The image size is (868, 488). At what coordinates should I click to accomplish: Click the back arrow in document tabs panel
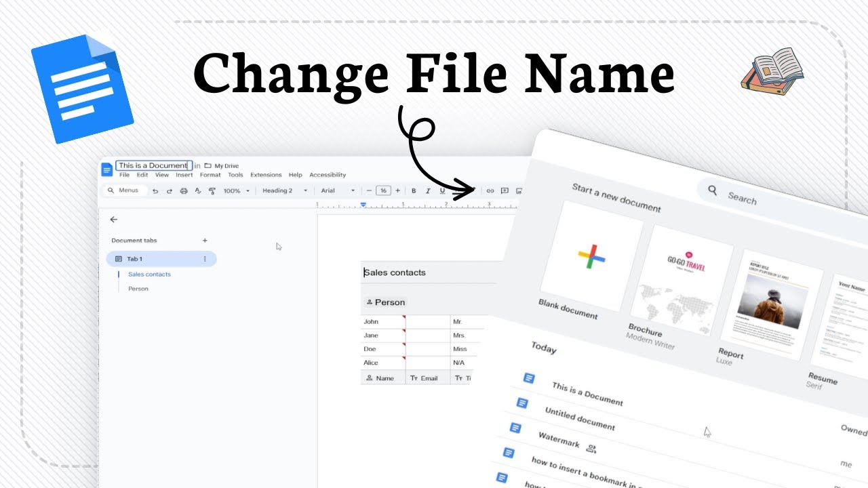[x=113, y=220]
